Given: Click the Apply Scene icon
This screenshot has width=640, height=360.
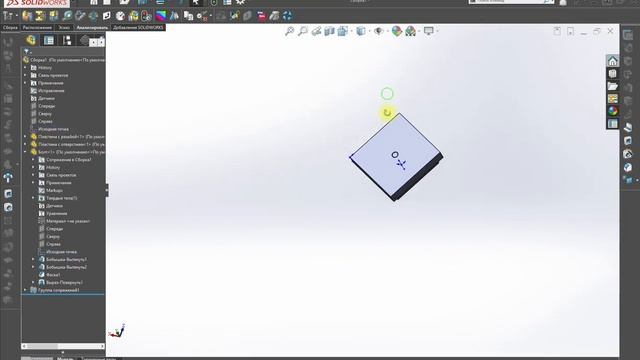Looking at the screenshot, I should pos(411,31).
